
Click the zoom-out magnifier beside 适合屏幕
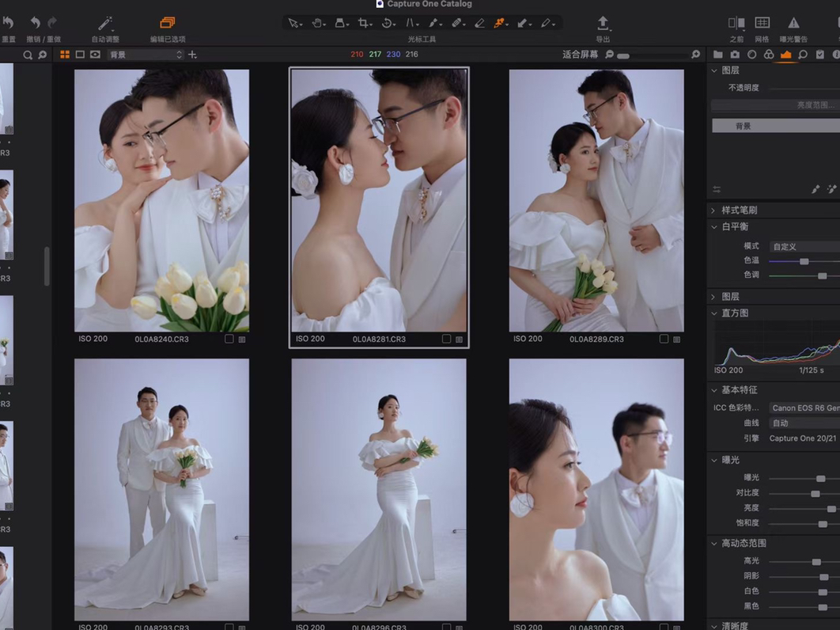coord(609,54)
